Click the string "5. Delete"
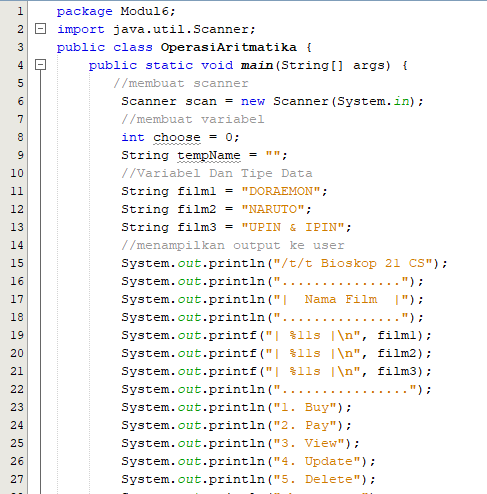487x494 pixels. pyautogui.click(x=317, y=479)
